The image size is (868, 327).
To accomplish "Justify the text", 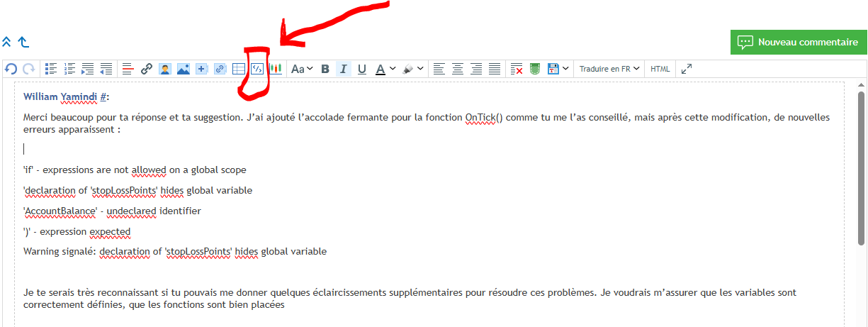I will (x=495, y=69).
